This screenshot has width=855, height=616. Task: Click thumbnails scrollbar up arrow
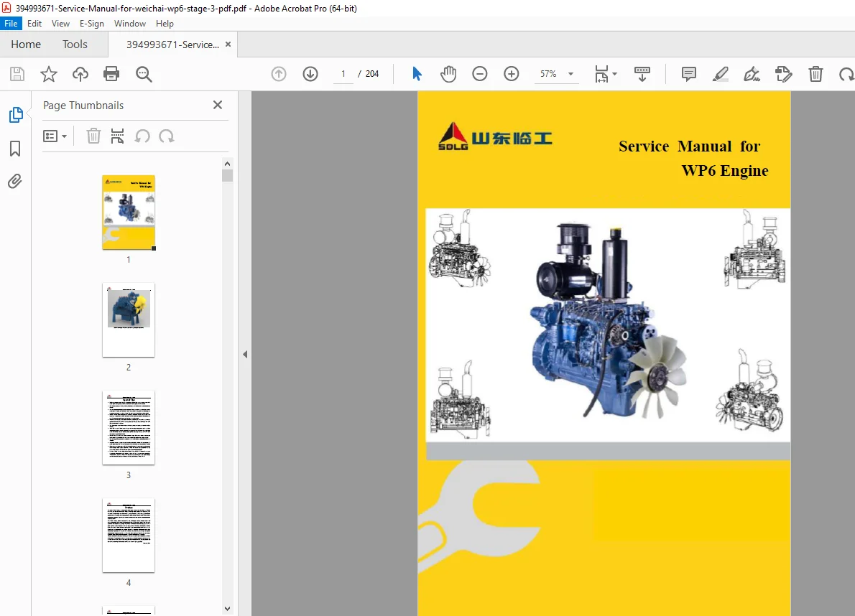coord(227,164)
